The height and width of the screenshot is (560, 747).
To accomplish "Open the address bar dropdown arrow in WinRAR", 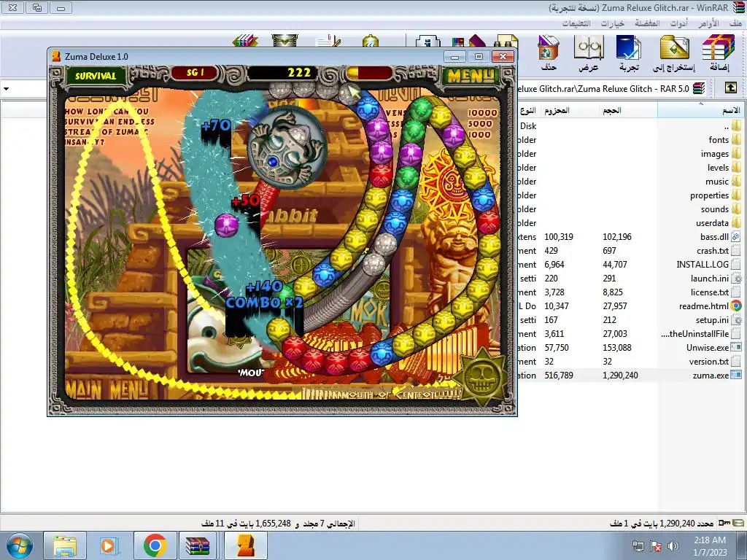I will pyautogui.click(x=6, y=88).
